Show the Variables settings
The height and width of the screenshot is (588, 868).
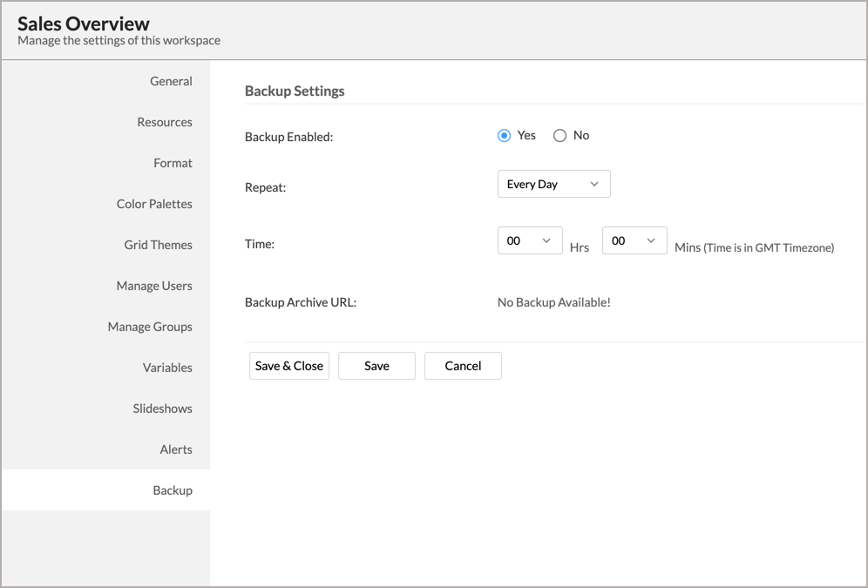point(167,368)
